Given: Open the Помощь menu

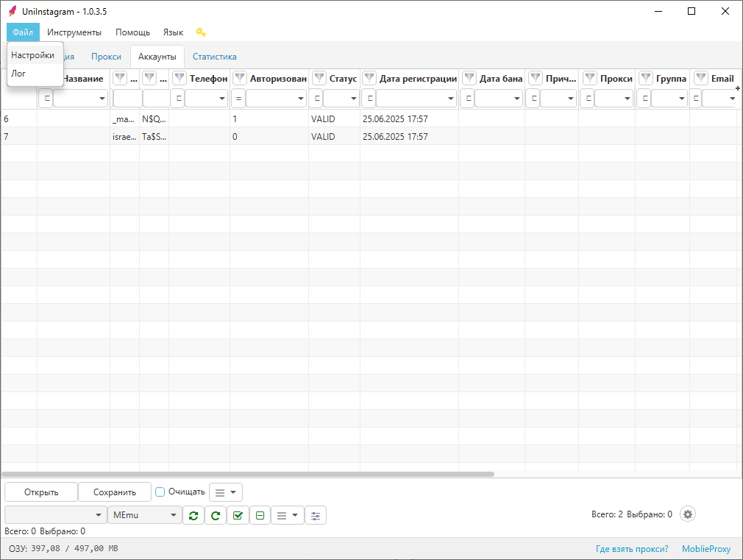Looking at the screenshot, I should point(132,32).
